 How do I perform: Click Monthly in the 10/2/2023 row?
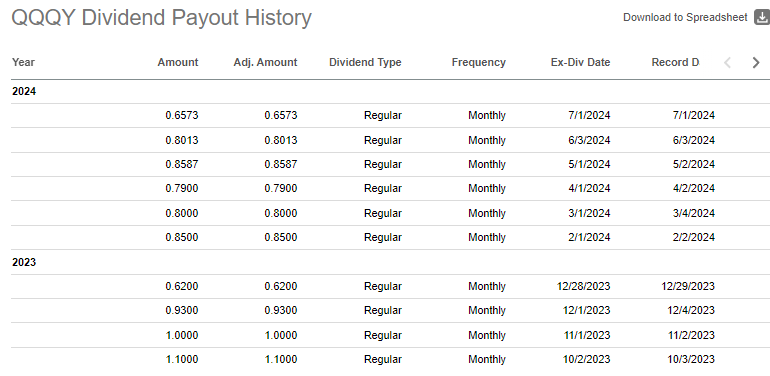[x=487, y=359]
